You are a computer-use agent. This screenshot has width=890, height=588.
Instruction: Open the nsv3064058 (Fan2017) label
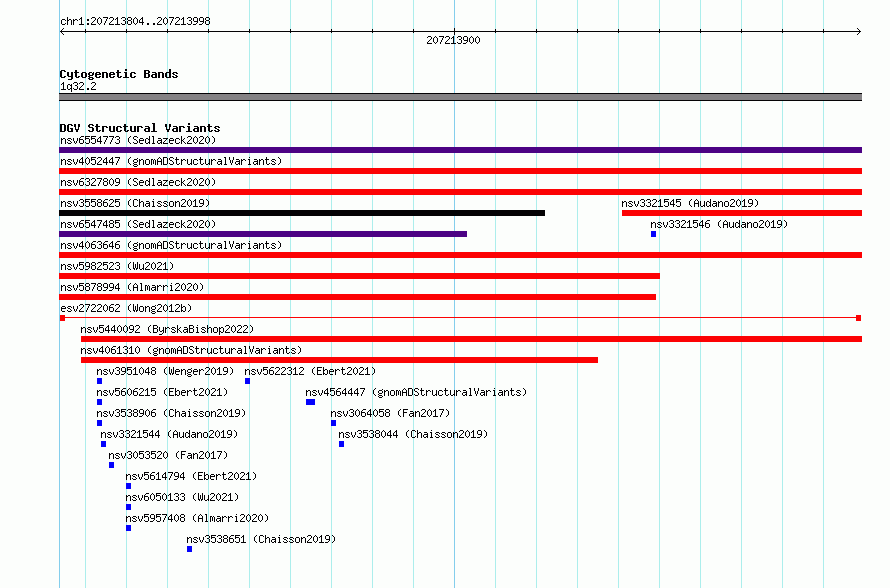pyautogui.click(x=390, y=413)
